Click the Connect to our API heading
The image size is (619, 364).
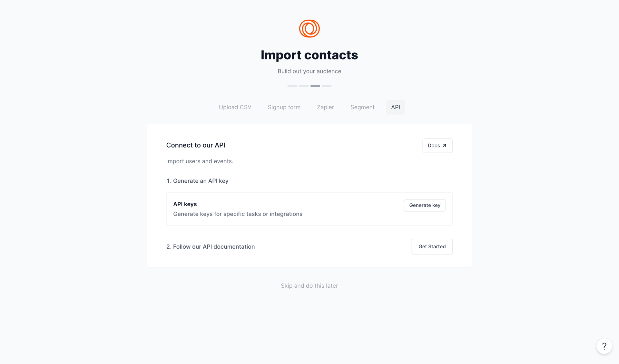click(195, 145)
